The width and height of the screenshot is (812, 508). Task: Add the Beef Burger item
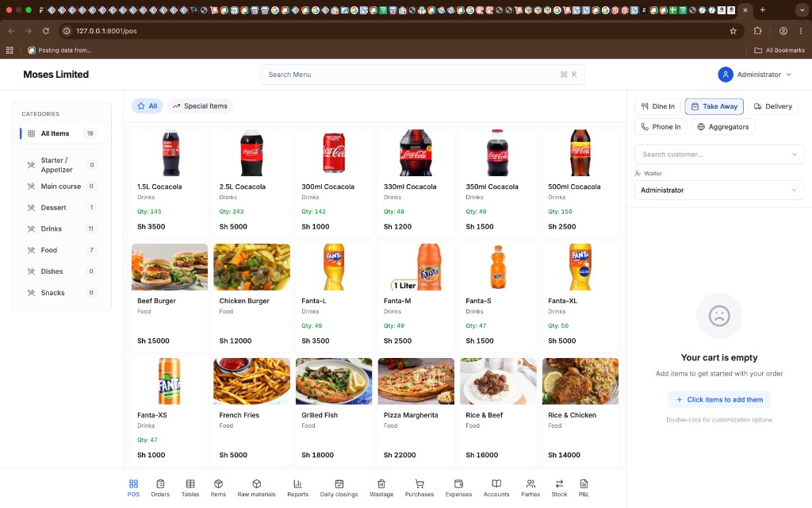(x=170, y=298)
